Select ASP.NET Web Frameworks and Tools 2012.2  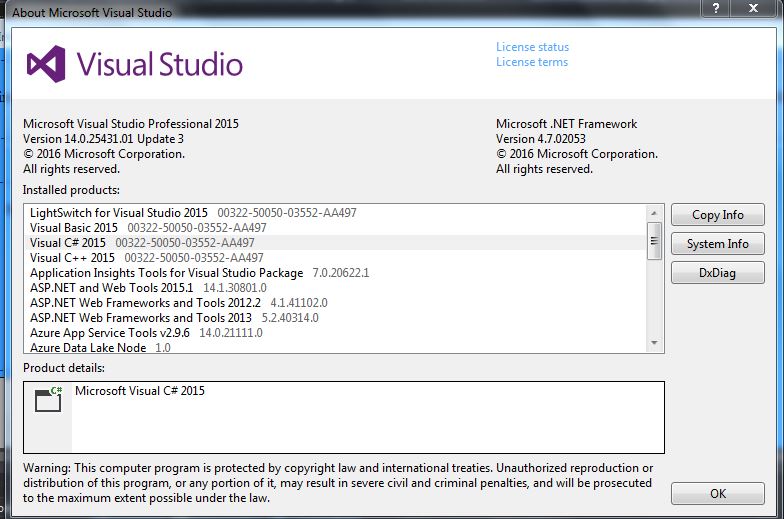pyautogui.click(x=336, y=302)
